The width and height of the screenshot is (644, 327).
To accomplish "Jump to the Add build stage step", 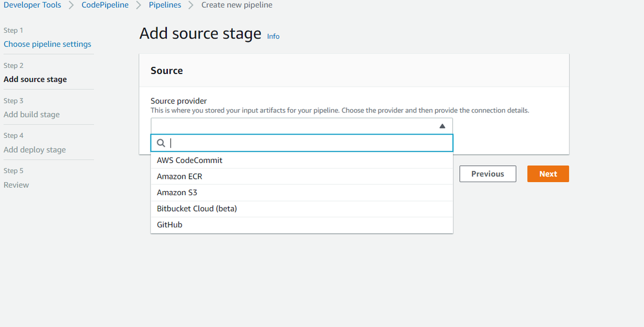I will coord(32,114).
